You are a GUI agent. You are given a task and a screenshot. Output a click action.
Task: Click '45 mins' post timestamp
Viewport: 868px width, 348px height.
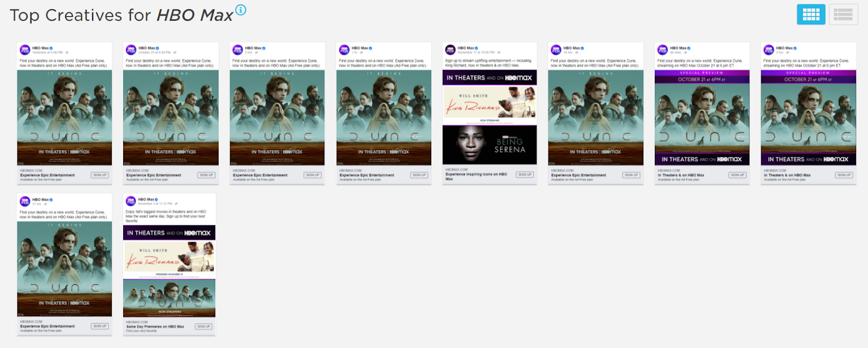click(x=675, y=53)
